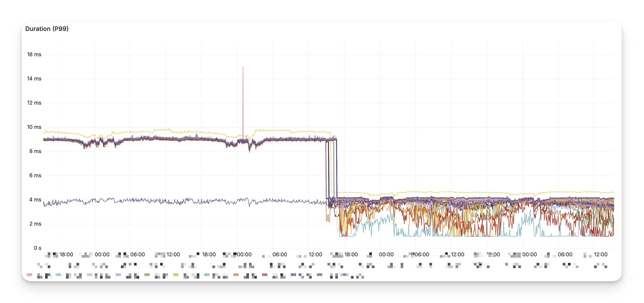Click the 14 ms y-axis label

coord(34,79)
